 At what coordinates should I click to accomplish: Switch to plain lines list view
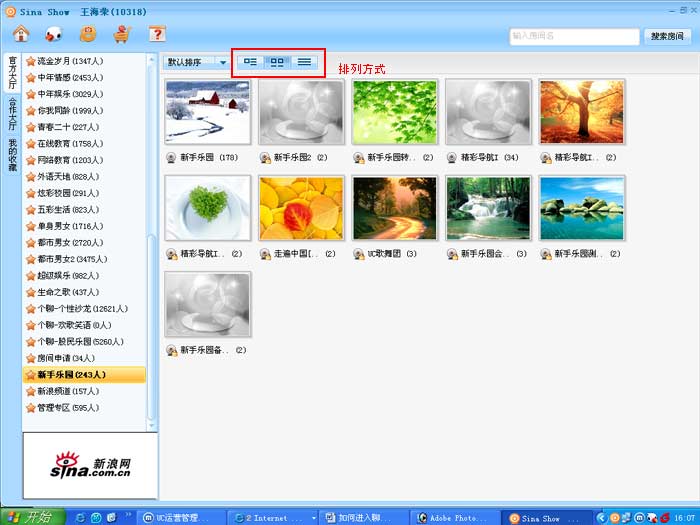point(304,62)
